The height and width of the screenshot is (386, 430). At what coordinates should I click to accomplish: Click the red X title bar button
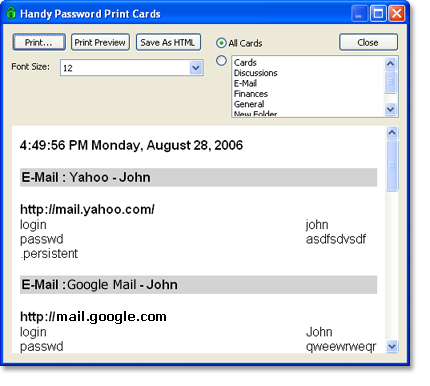click(x=397, y=14)
